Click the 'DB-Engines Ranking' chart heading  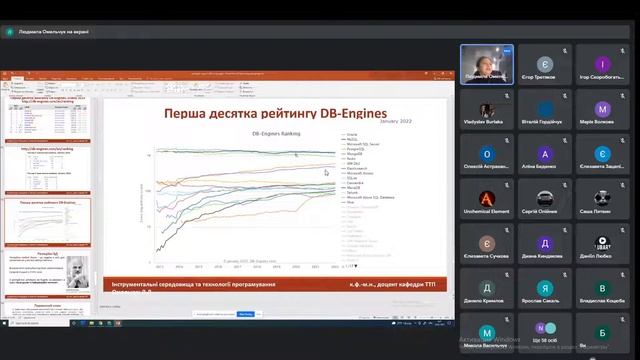(x=276, y=133)
